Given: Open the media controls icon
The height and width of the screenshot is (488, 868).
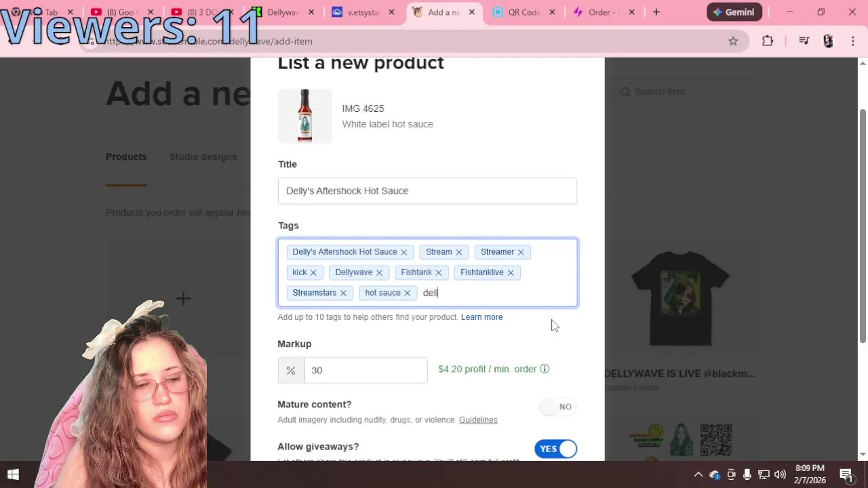Looking at the screenshot, I should (x=804, y=41).
